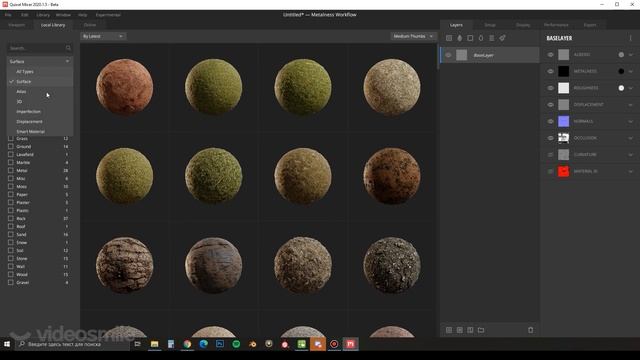
Task: Click the library Search input field
Action: tap(40, 48)
